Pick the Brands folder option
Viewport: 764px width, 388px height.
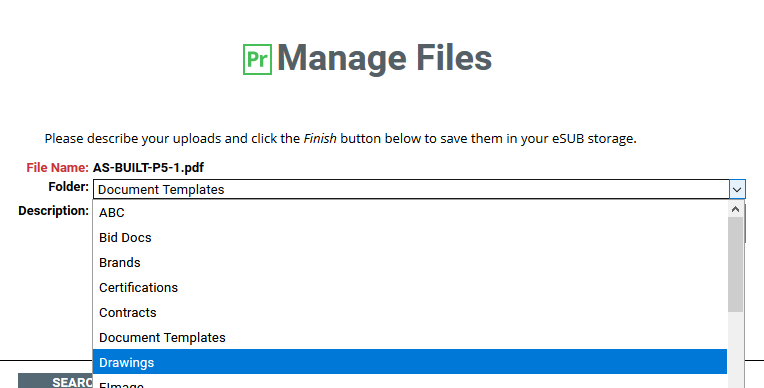click(x=410, y=262)
